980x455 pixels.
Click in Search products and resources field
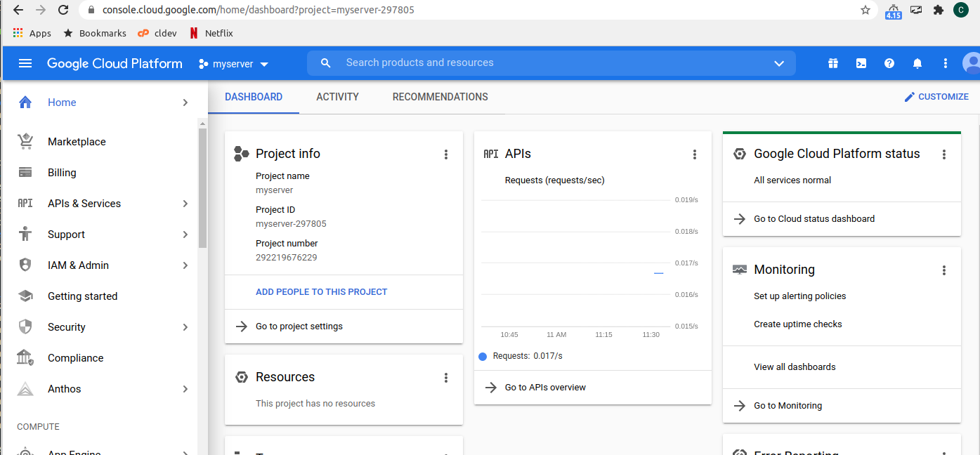pos(551,63)
